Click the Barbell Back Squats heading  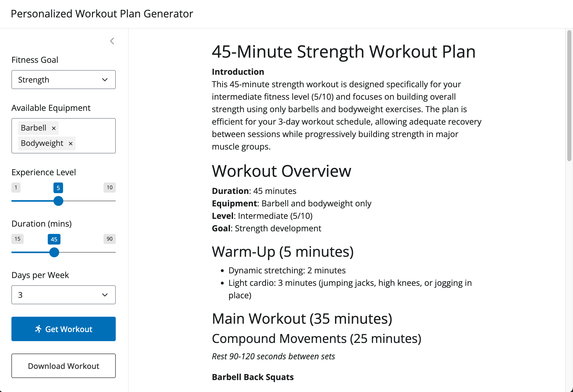pos(253,377)
